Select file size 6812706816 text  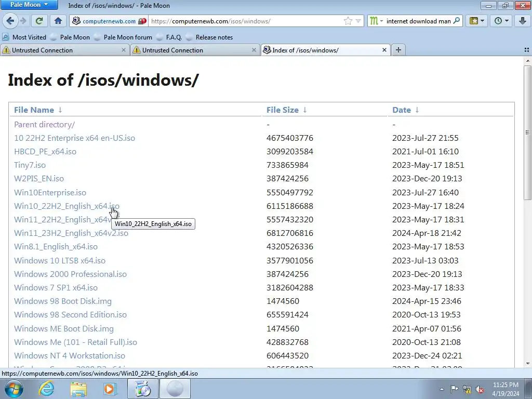pyautogui.click(x=290, y=233)
